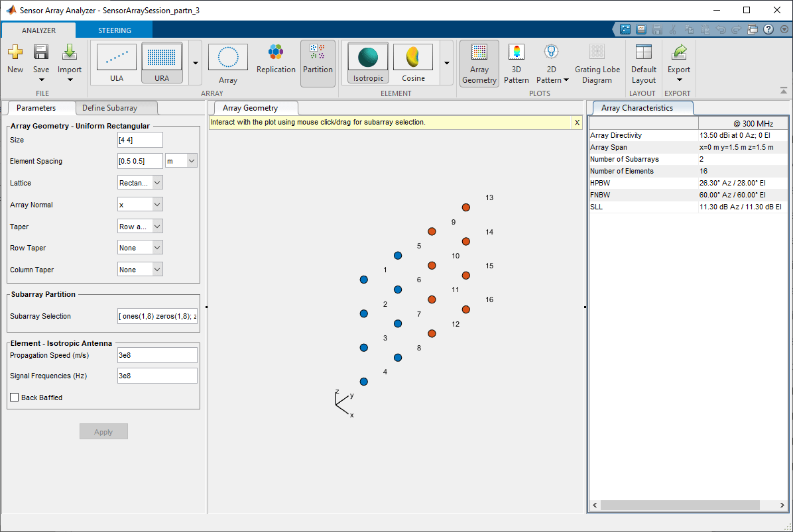Screen dimensions: 793x532
Task: Show the 2D Pattern plot
Action: (x=551, y=52)
